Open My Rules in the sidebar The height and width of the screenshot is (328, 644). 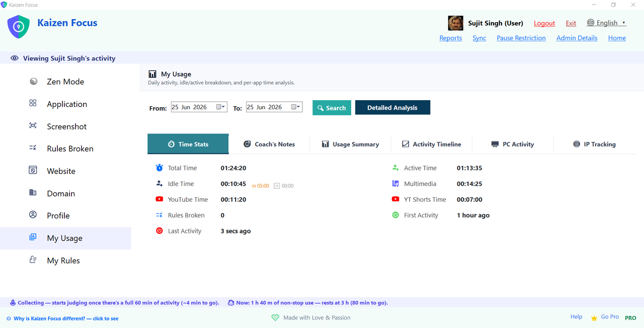65,261
